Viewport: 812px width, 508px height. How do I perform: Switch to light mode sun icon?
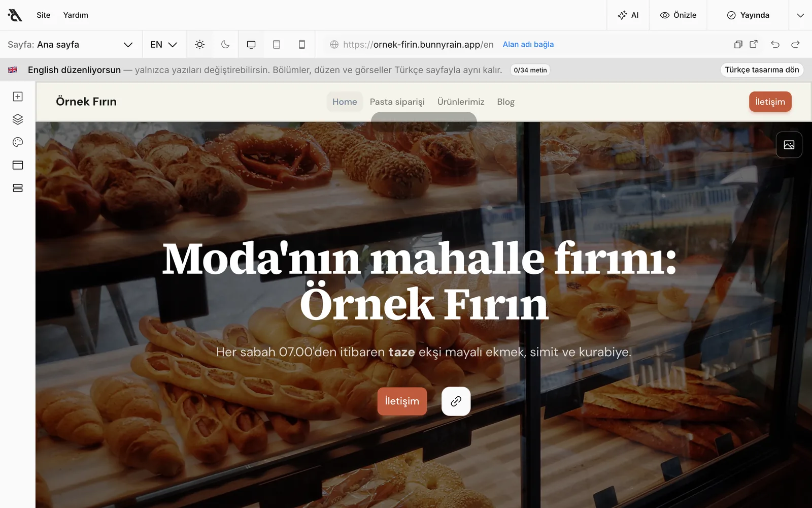200,45
